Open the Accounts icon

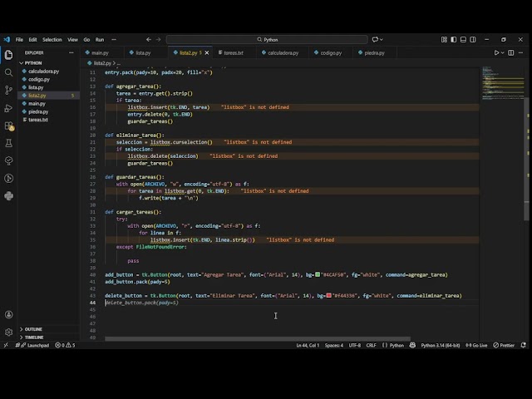[8, 314]
